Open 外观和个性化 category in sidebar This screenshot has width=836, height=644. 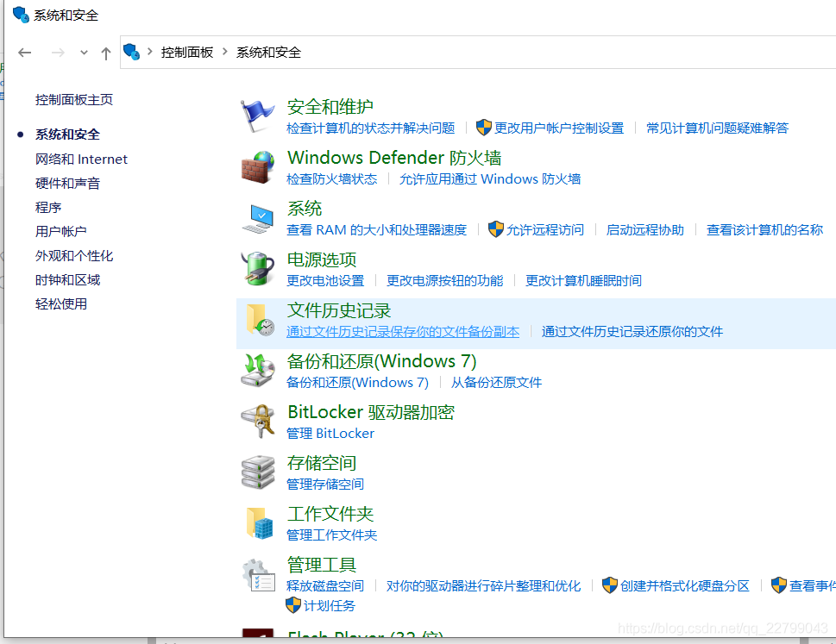(74, 256)
